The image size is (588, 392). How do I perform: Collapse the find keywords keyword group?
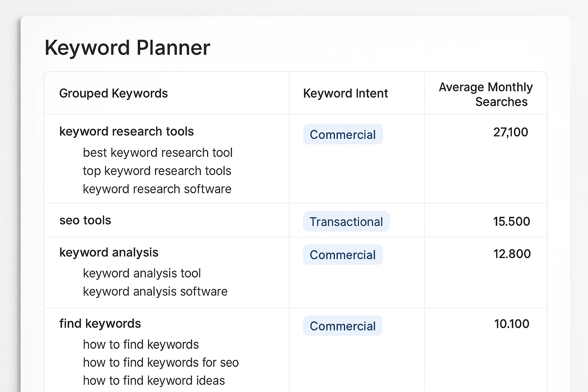[100, 323]
